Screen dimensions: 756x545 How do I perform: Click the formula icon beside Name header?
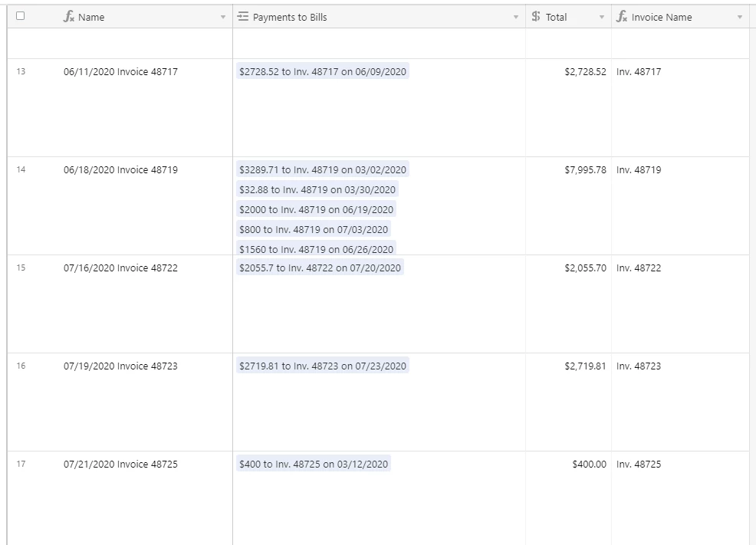tap(69, 17)
